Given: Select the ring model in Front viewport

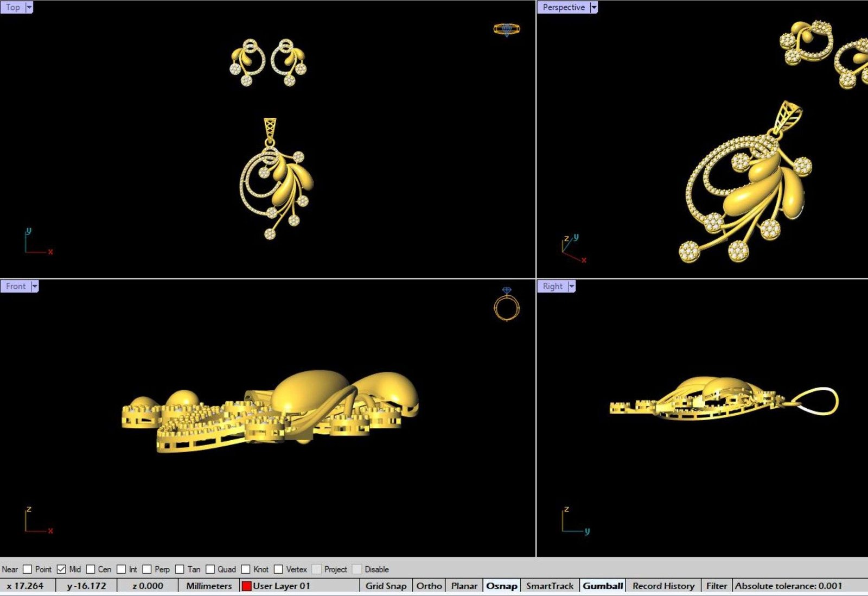Looking at the screenshot, I should 507,308.
